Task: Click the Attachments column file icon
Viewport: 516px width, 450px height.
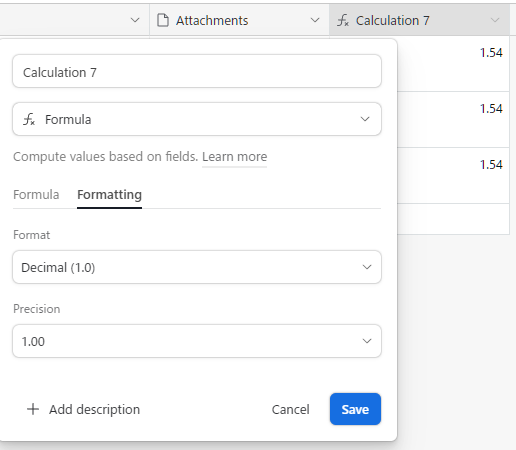Action: tap(163, 20)
